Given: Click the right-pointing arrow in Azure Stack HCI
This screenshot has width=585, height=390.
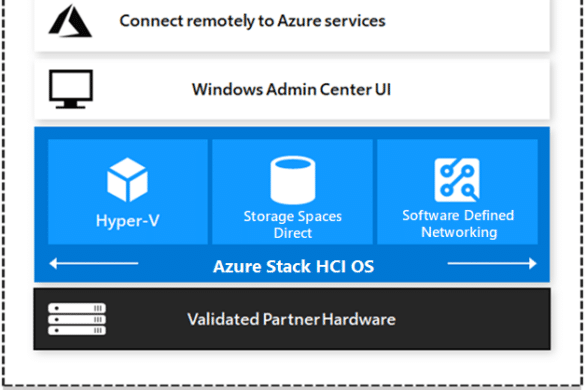Looking at the screenshot, I should (492, 263).
